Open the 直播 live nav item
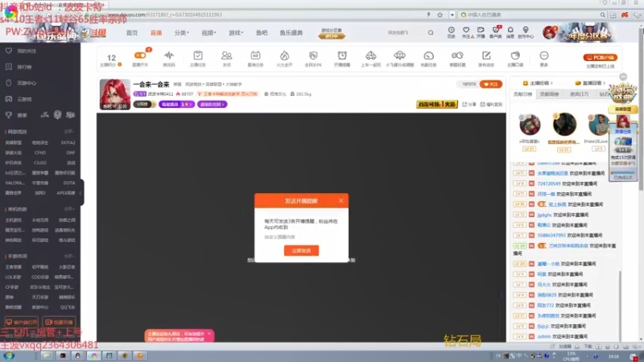The image size is (644, 362). pyautogui.click(x=156, y=33)
